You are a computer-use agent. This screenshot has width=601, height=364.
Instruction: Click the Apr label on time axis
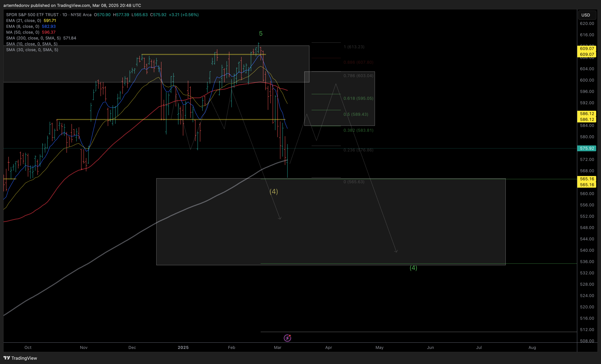coord(329,348)
